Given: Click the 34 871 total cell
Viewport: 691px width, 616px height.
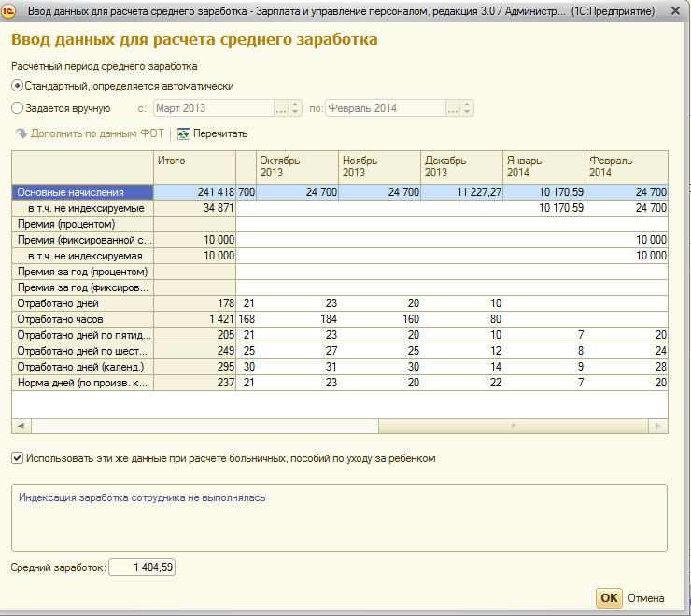Looking at the screenshot, I should 194,208.
